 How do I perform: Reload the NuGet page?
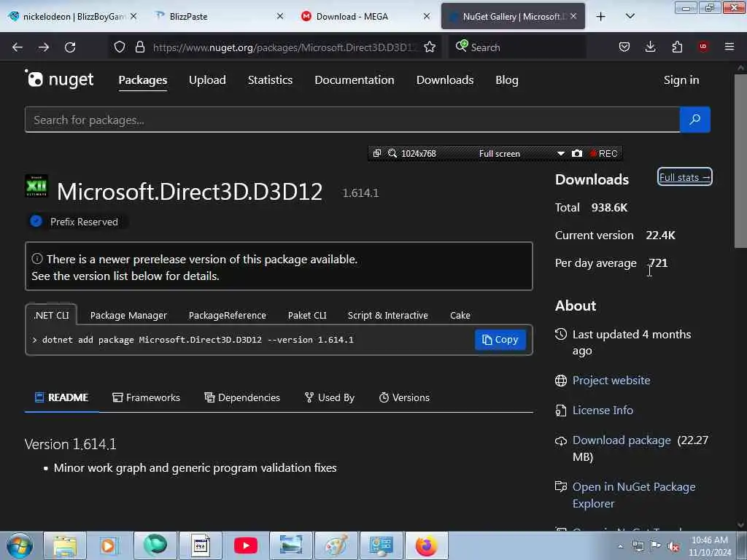(70, 47)
